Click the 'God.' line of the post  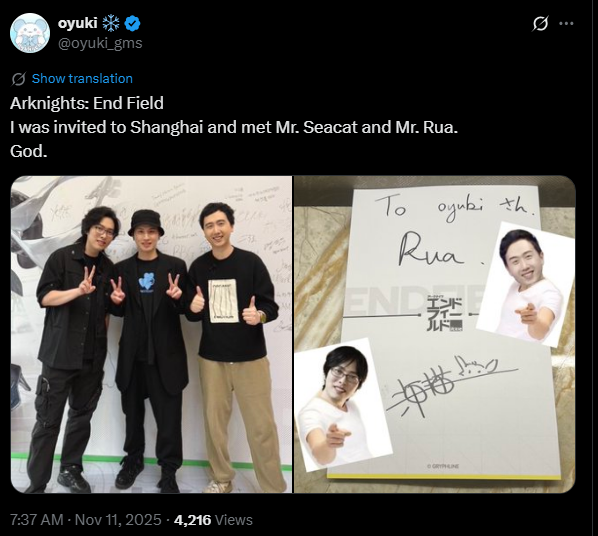[x=29, y=151]
